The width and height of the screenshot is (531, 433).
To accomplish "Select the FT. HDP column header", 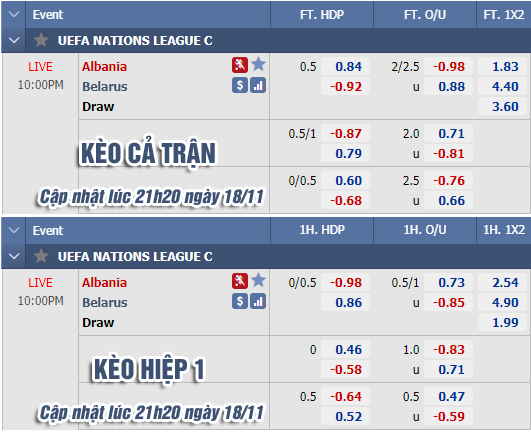I will click(322, 15).
